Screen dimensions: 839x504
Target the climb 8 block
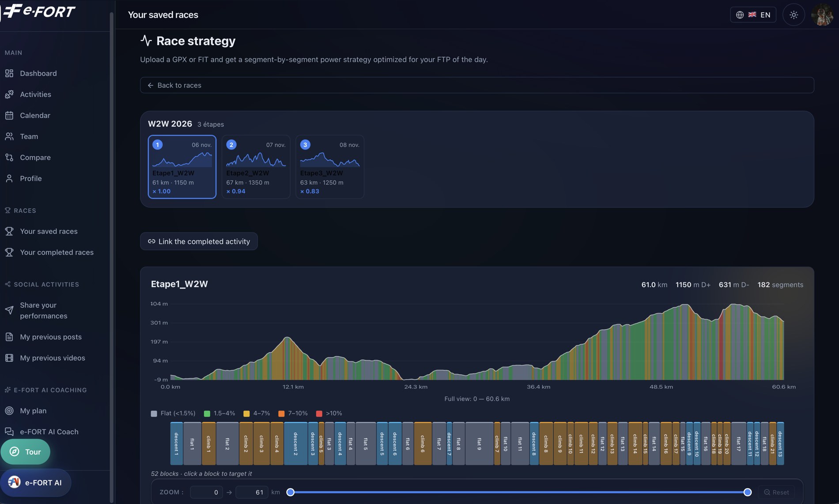coord(546,444)
